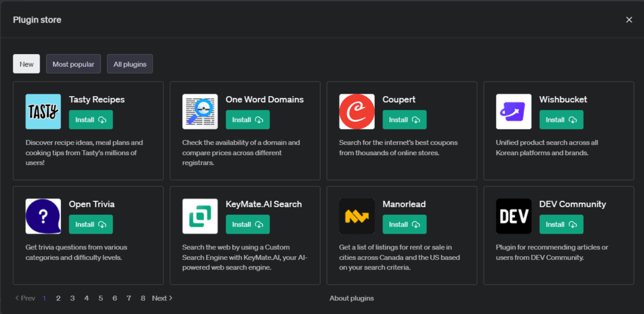Switch to the Most popular tab
The height and width of the screenshot is (314, 644).
coord(74,64)
